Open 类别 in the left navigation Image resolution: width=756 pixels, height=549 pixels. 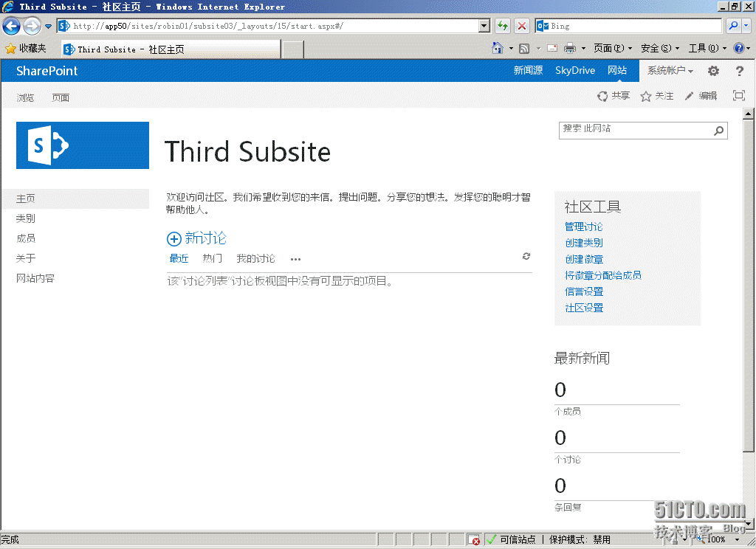pyautogui.click(x=25, y=218)
